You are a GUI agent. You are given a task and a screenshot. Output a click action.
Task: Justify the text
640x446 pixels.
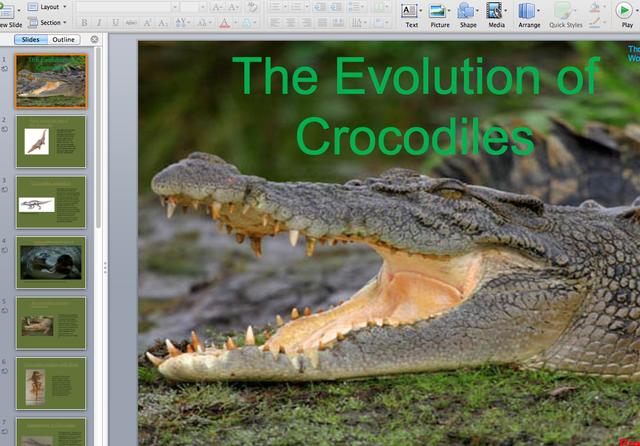(x=322, y=22)
